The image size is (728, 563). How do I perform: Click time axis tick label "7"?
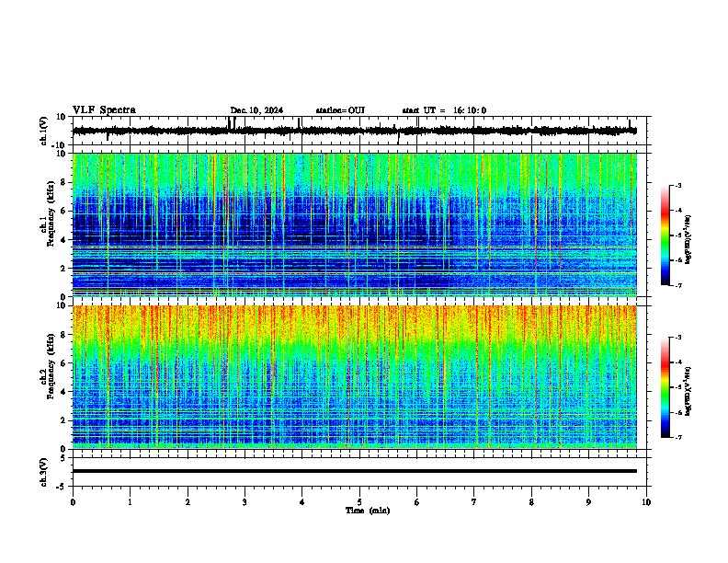pyautogui.click(x=474, y=502)
